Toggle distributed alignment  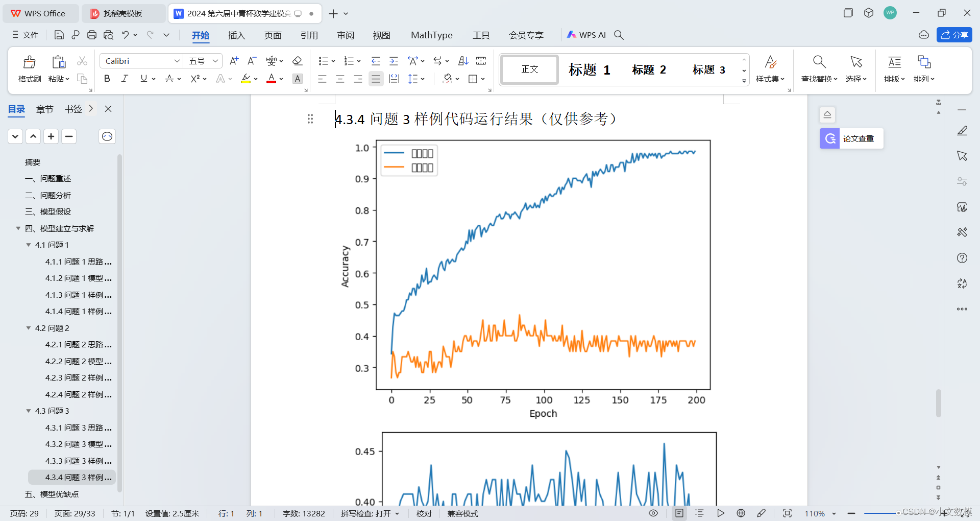click(x=394, y=79)
